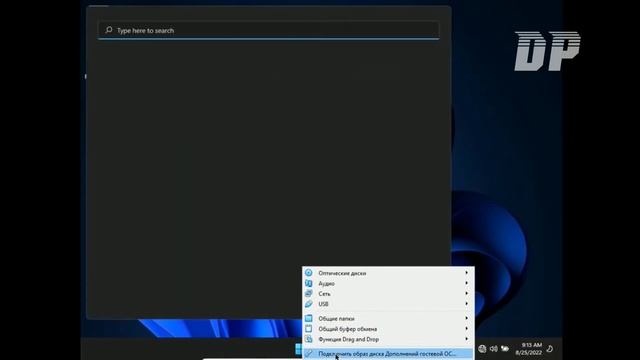Screen dimensions: 640x360
Task: Expand the arrow on the Сеть row
Action: pos(467,293)
